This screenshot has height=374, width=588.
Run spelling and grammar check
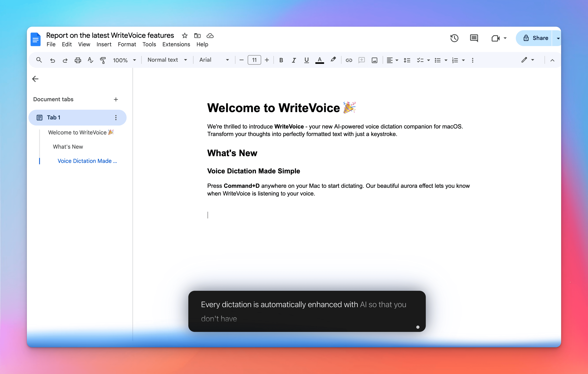tap(90, 60)
